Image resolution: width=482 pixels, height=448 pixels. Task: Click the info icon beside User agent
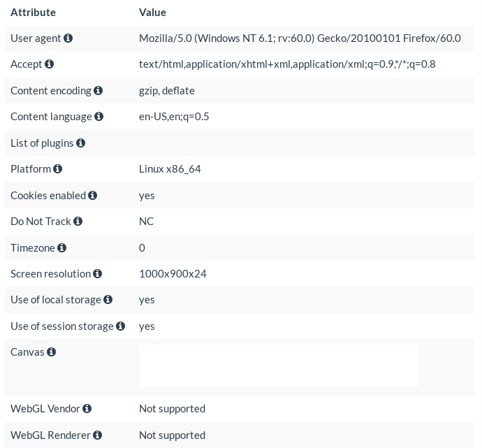(x=68, y=38)
